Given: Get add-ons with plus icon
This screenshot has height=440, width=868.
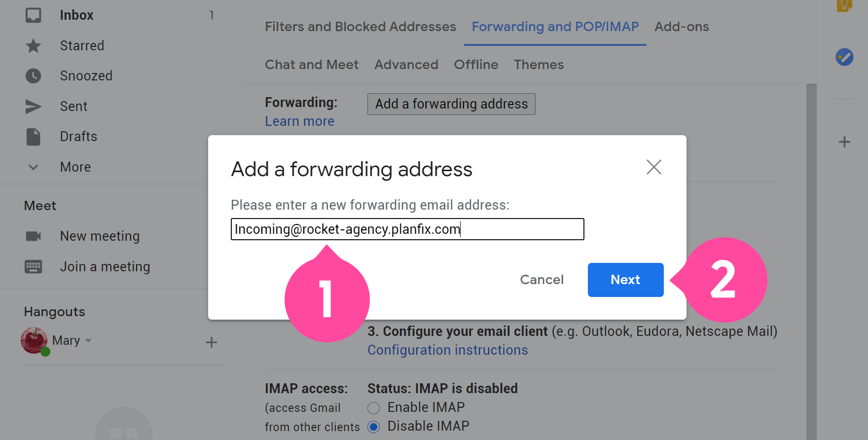Looking at the screenshot, I should click(x=845, y=142).
